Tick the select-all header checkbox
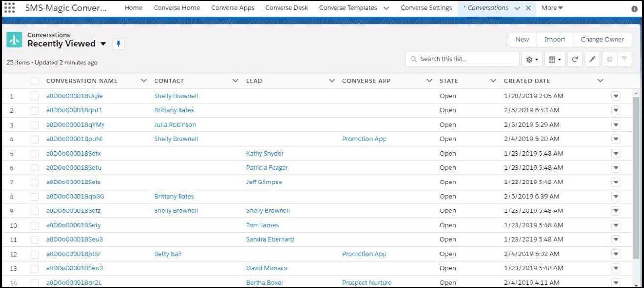 pyautogui.click(x=35, y=81)
